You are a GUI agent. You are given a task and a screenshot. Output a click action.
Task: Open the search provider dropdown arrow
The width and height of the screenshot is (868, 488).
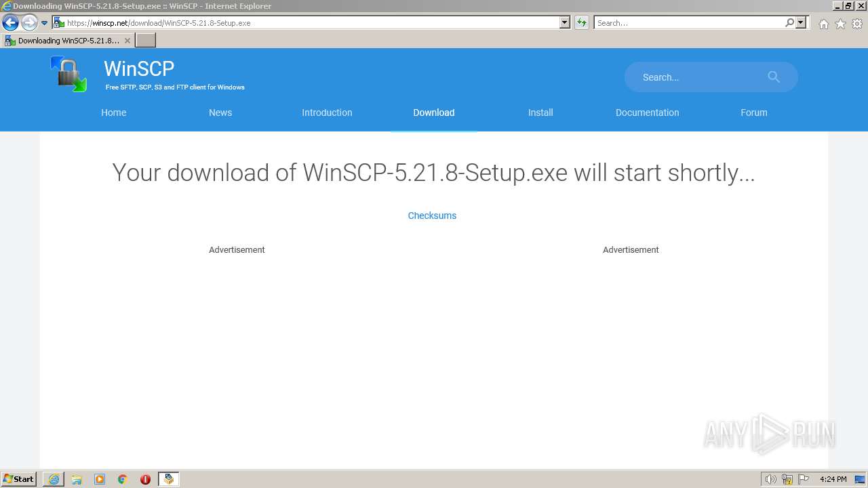point(801,23)
